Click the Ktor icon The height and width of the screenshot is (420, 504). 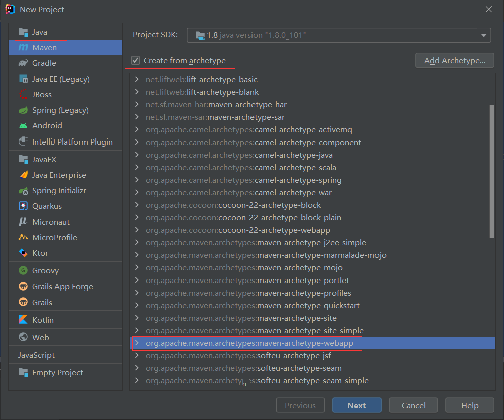(23, 253)
